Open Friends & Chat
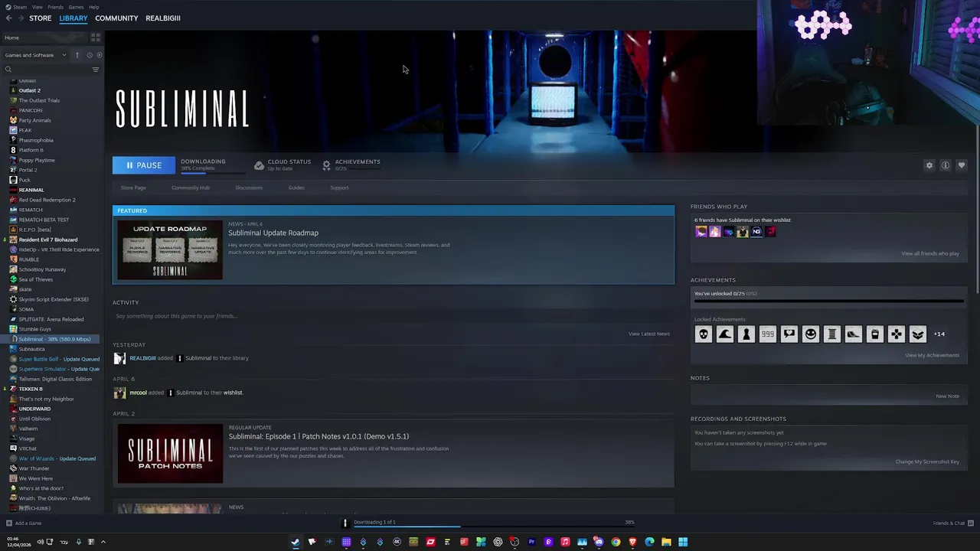Screen dimensions: 980x551 tap(952, 523)
